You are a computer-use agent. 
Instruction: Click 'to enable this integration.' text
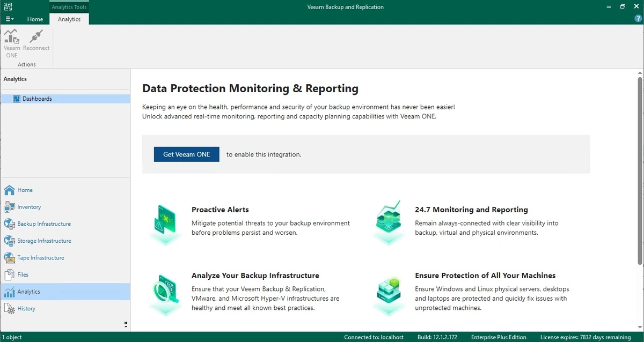264,154
